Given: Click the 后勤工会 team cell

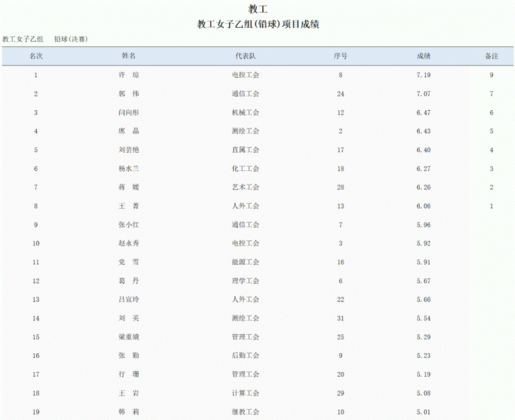Looking at the screenshot, I should pyautogui.click(x=246, y=355).
